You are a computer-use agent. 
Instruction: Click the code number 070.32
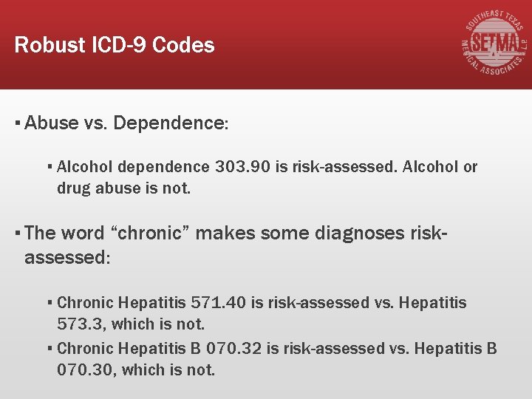(x=234, y=348)
